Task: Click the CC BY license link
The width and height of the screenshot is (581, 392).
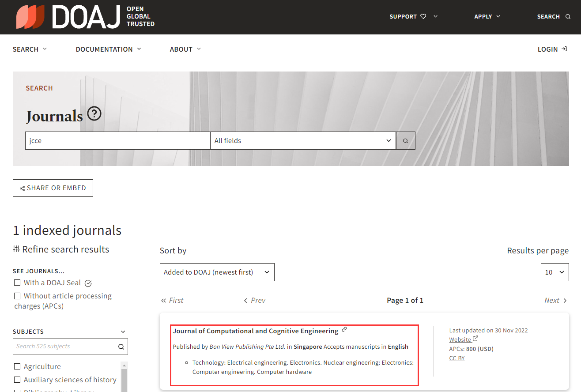Action: [x=457, y=358]
